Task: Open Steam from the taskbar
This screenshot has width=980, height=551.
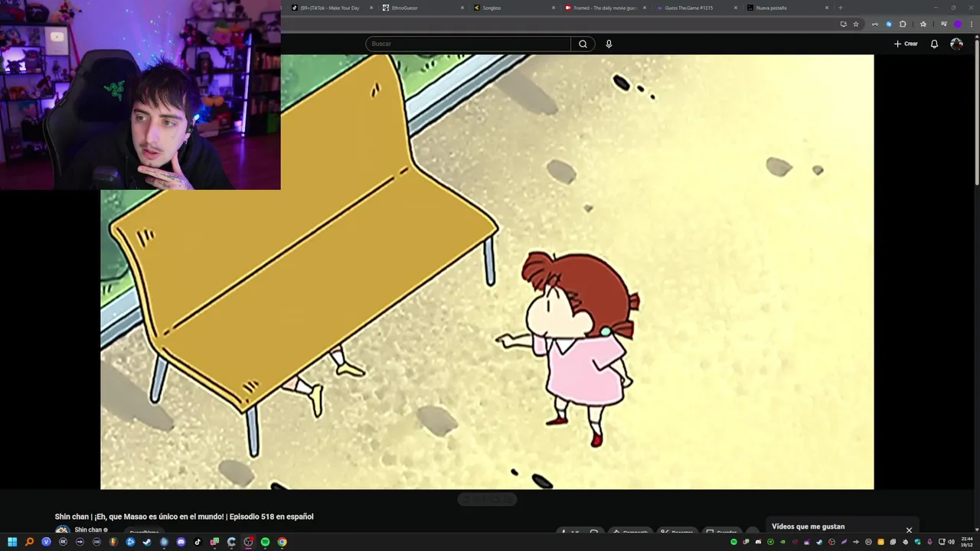Action: [x=147, y=542]
